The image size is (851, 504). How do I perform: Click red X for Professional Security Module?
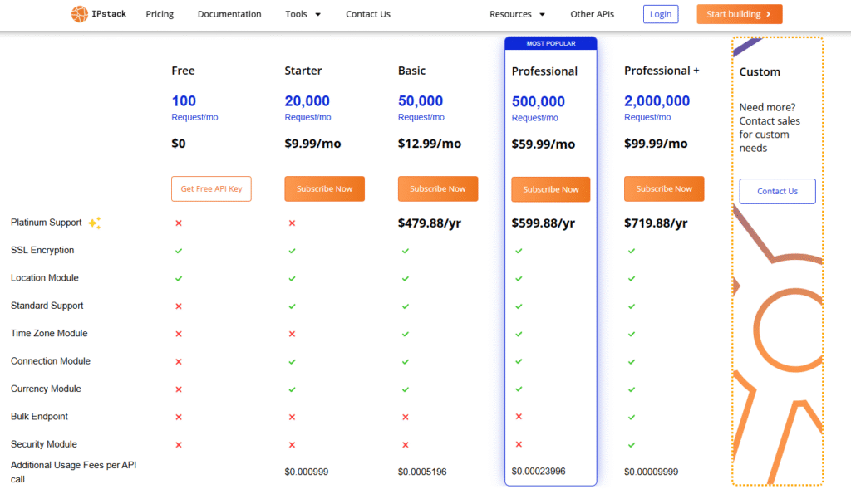coord(519,444)
